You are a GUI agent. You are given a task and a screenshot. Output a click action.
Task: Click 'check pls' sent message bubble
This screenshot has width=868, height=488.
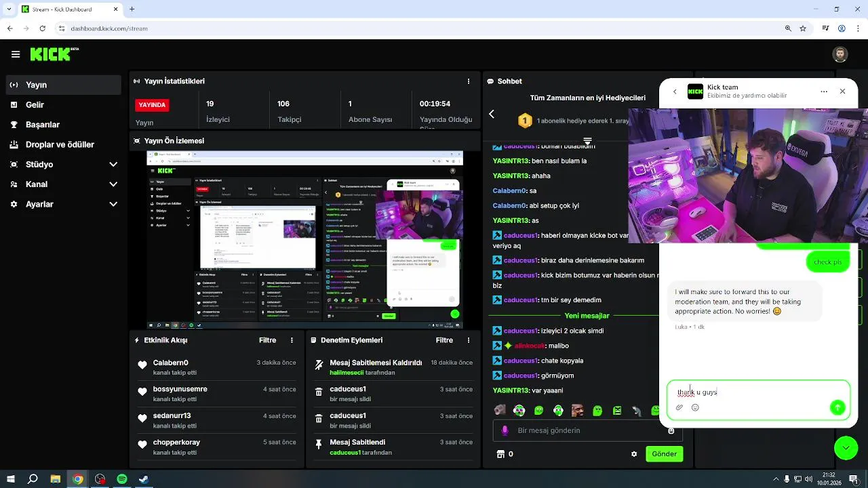click(827, 262)
